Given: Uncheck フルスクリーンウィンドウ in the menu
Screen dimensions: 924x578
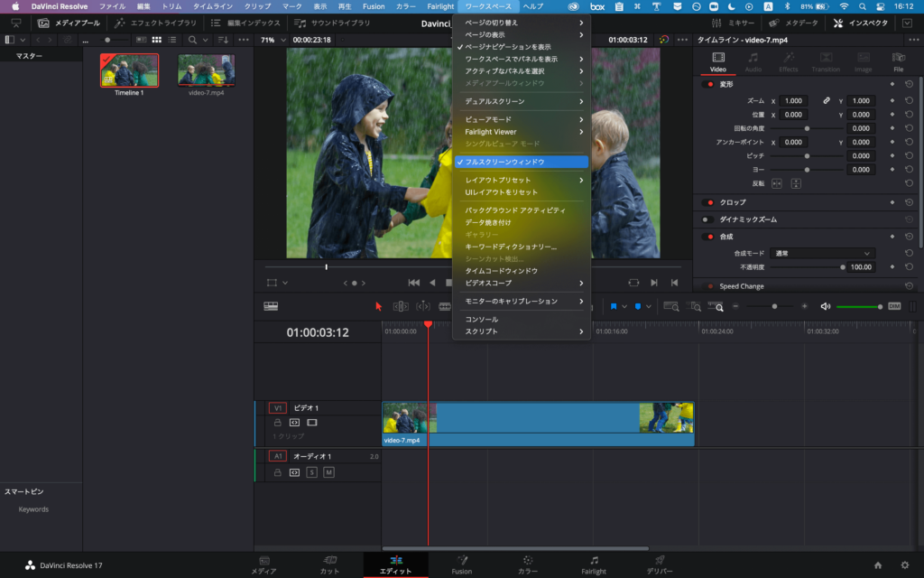Looking at the screenshot, I should (x=522, y=162).
